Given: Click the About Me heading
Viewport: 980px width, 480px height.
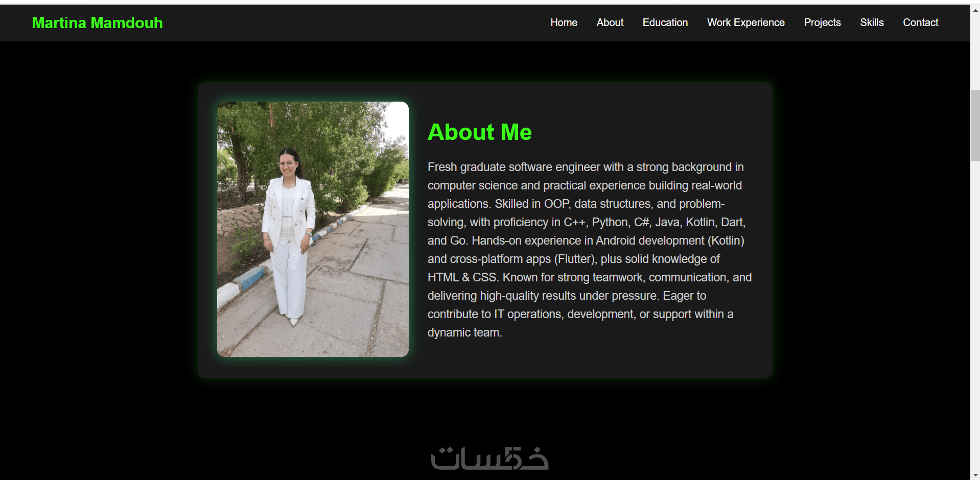Looking at the screenshot, I should [x=479, y=132].
